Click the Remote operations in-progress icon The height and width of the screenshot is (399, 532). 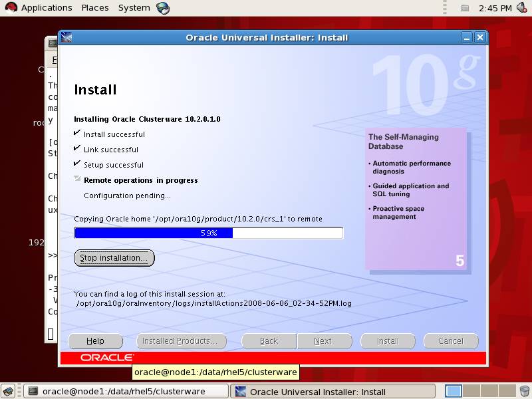[77, 179]
